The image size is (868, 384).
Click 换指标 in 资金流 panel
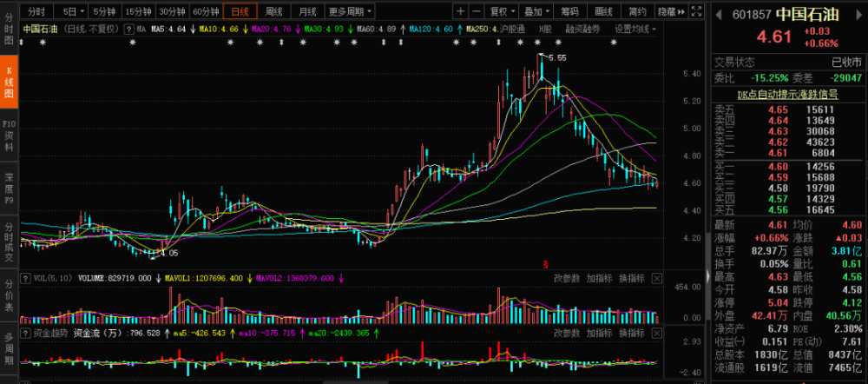tap(632, 333)
